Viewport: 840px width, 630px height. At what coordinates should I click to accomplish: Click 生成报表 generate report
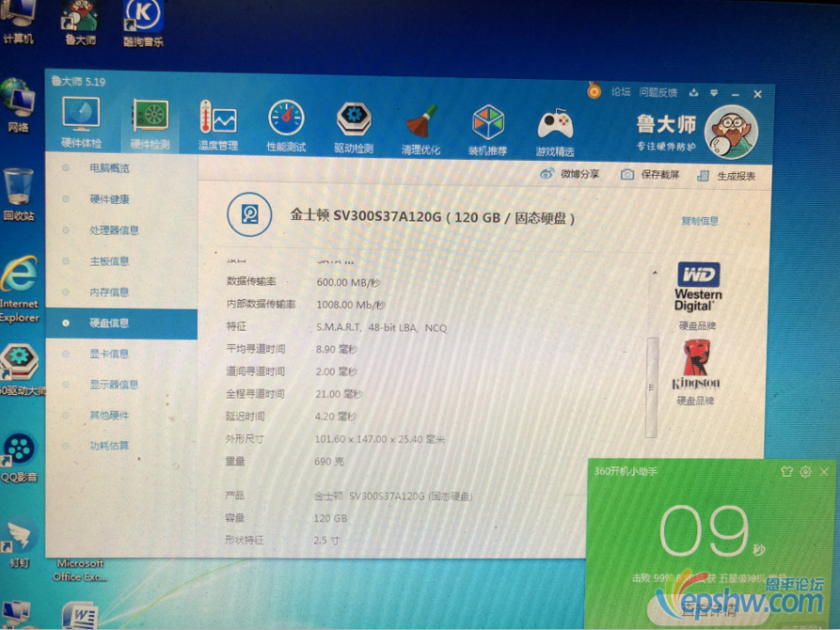[726, 176]
